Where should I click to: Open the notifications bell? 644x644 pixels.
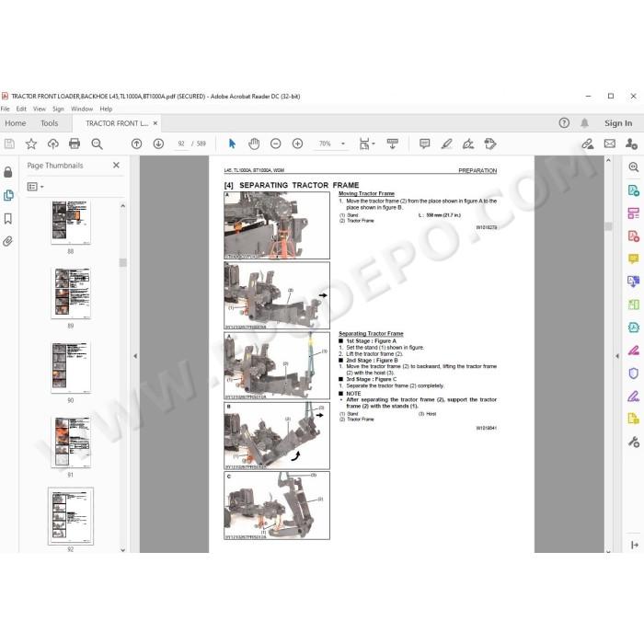(584, 122)
